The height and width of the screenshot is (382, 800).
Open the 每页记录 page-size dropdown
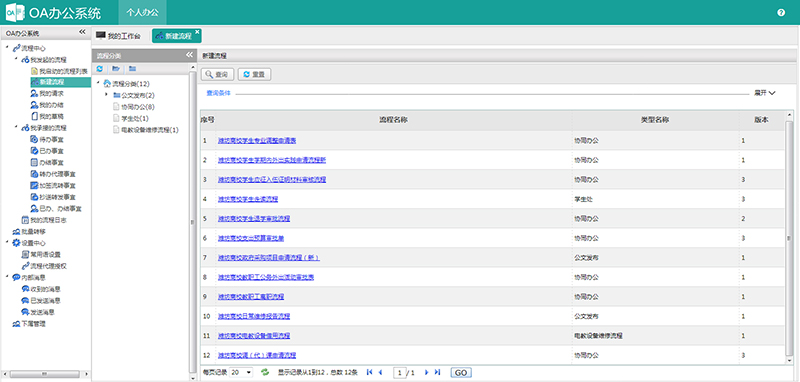tap(241, 373)
